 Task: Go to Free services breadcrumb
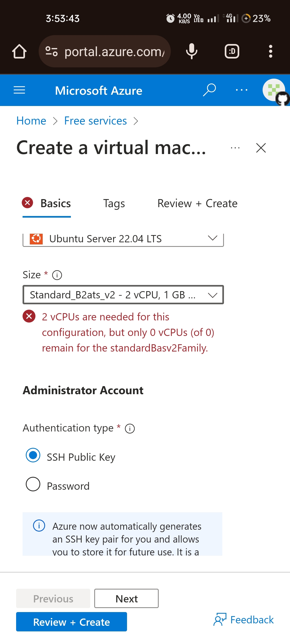(x=96, y=121)
